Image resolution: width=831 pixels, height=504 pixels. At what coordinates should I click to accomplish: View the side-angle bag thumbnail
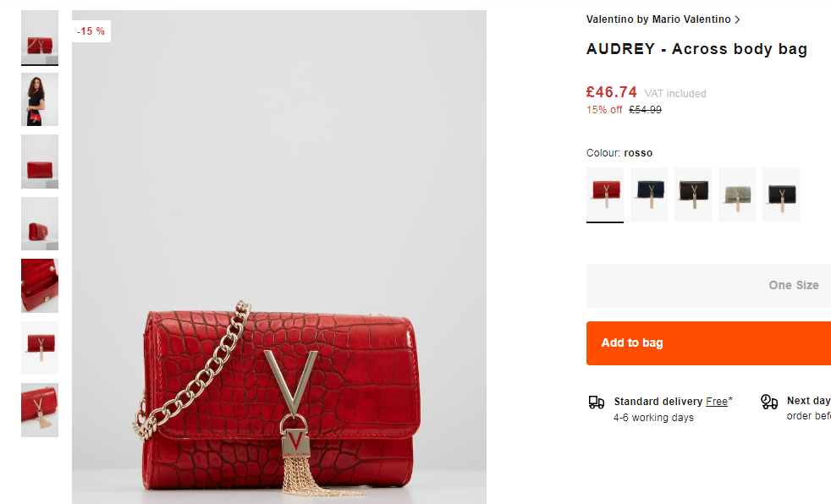point(40,223)
